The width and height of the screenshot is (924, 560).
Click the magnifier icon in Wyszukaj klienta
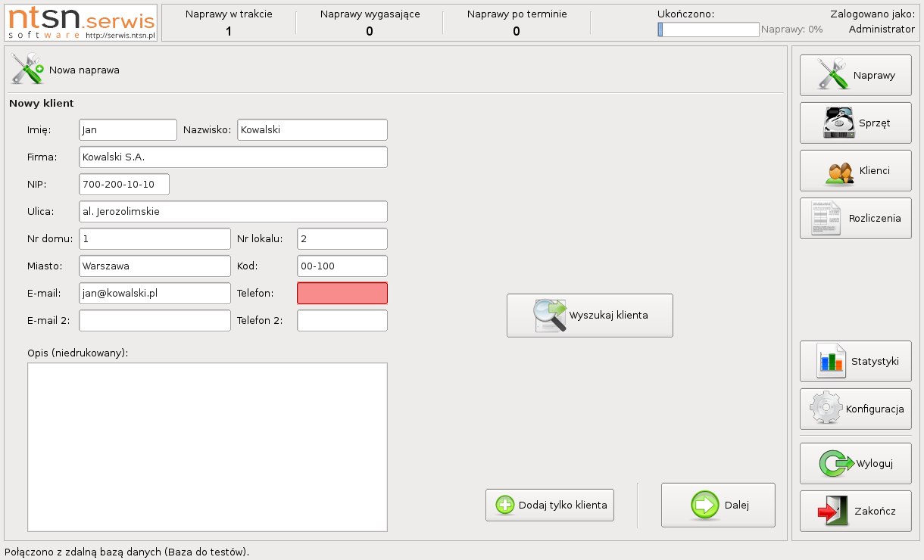[x=551, y=316]
